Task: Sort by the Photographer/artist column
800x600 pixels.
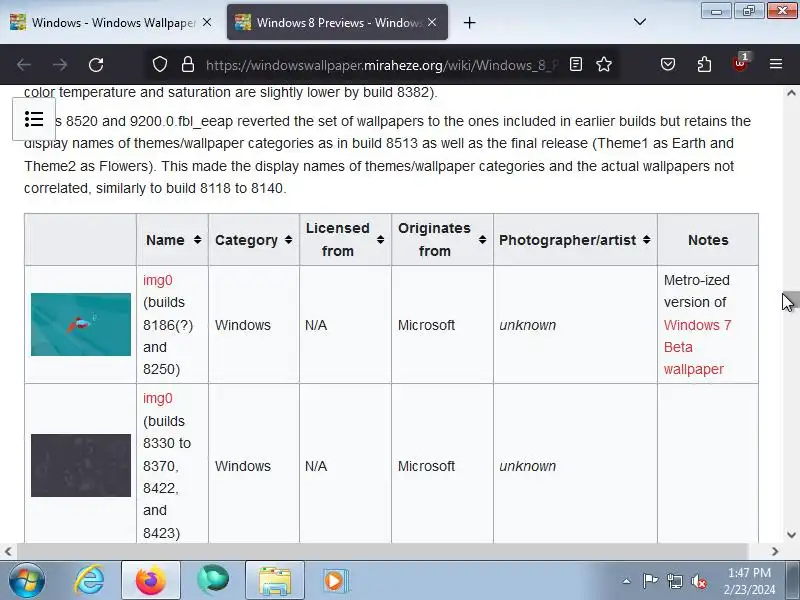Action: point(576,240)
